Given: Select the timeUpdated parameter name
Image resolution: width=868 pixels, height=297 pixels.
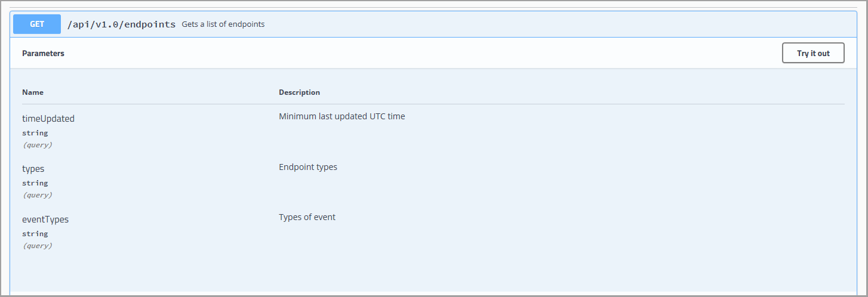Looking at the screenshot, I should (48, 119).
